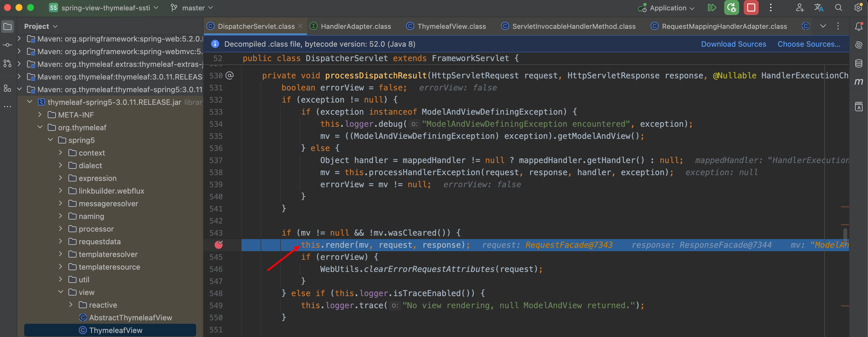Screen dimensions: 868x337
Task: Open Search Everywhere magnifier icon
Action: (x=839, y=8)
